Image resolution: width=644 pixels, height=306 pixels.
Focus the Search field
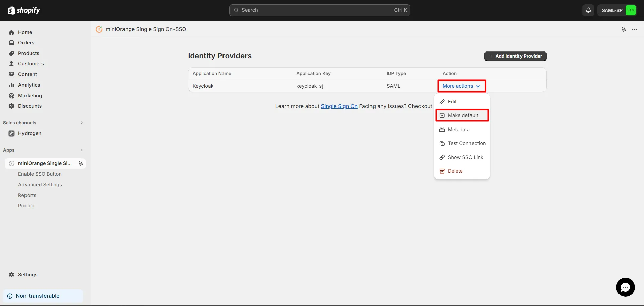point(319,10)
